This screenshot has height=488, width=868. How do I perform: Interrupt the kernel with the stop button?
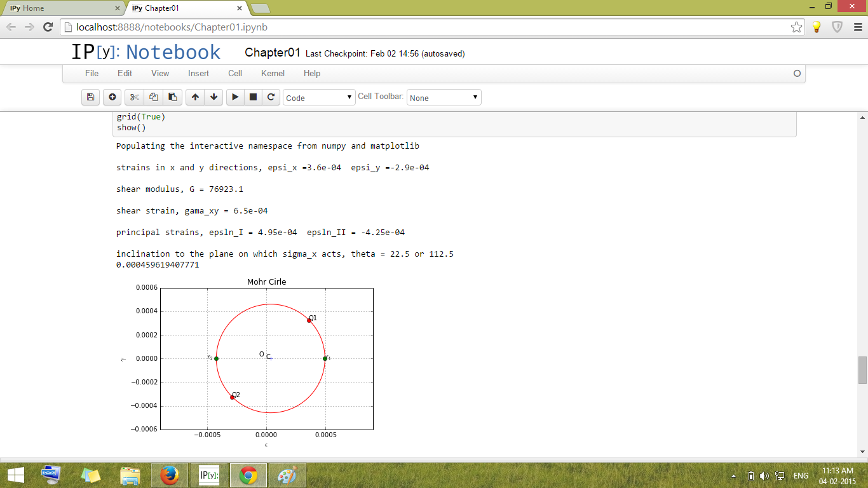(x=253, y=97)
